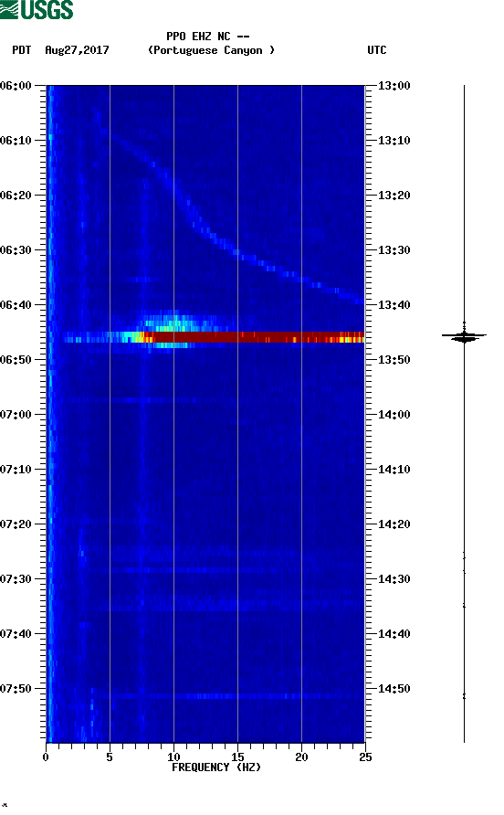Click the 07:50 PDT time label
This screenshot has height=815, width=504.
coord(16,689)
